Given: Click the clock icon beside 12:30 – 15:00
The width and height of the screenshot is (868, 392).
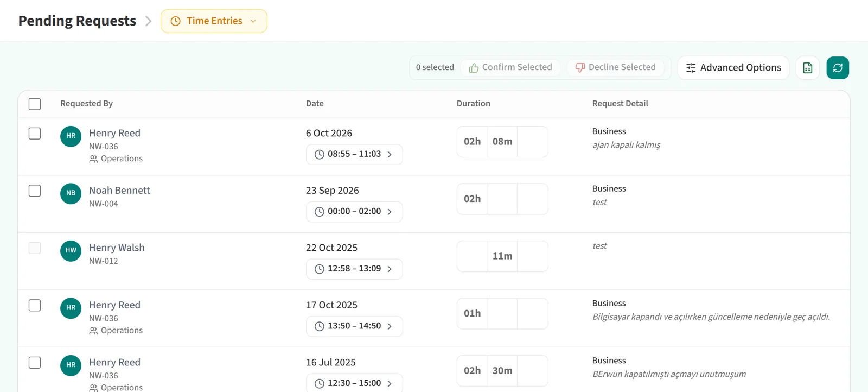Looking at the screenshot, I should (x=320, y=384).
